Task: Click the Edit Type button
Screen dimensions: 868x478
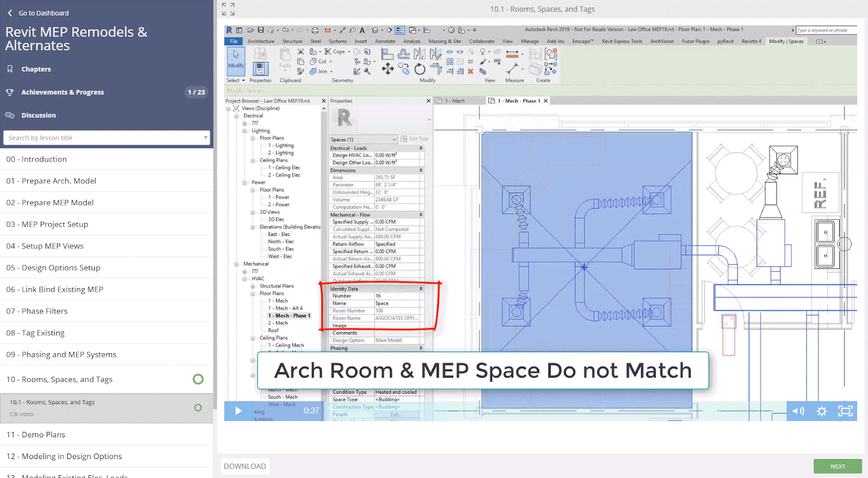Action: [415, 139]
